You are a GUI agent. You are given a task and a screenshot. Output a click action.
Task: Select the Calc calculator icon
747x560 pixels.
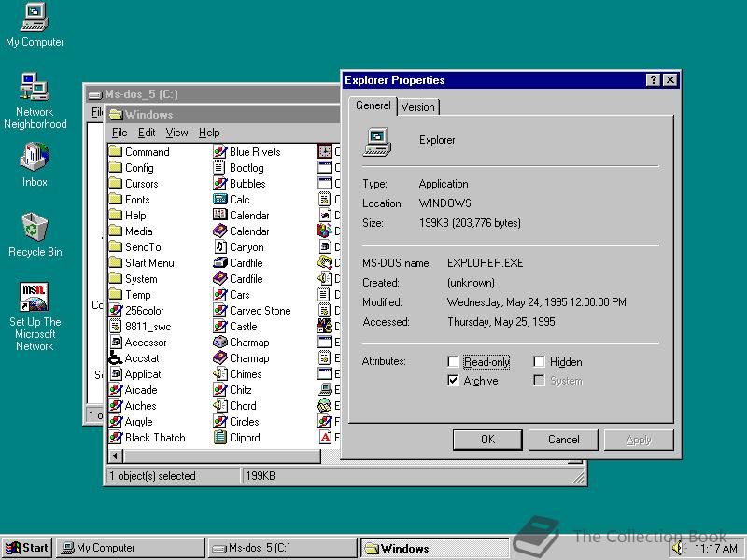coord(219,200)
